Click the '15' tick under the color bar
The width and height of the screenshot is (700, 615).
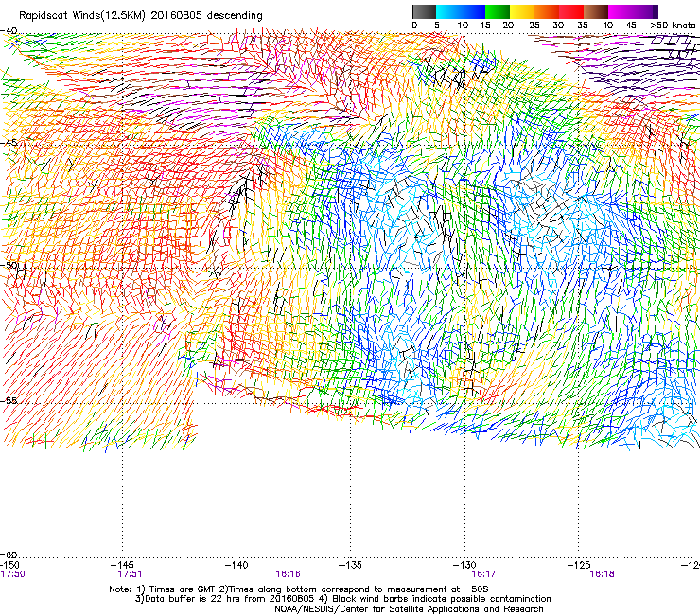[x=485, y=26]
